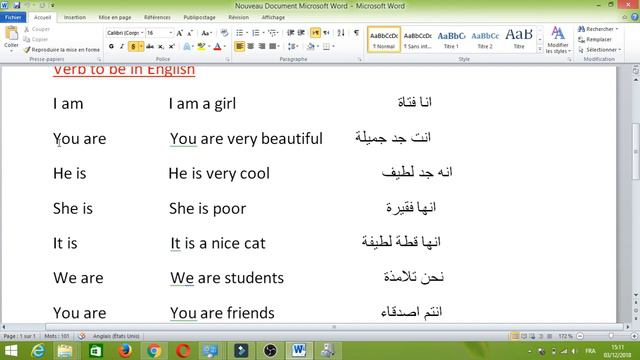Screen dimensions: 640x360
Task: Expand the underline style arrow
Action: tap(141, 47)
